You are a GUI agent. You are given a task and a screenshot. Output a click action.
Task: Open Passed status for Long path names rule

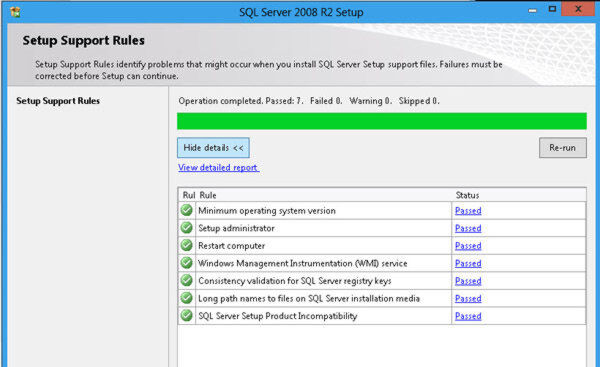pos(468,298)
